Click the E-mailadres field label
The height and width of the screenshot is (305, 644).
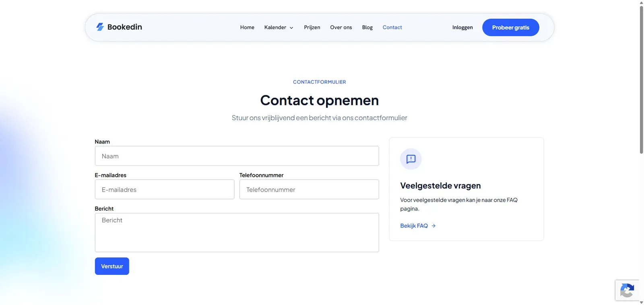[110, 175]
